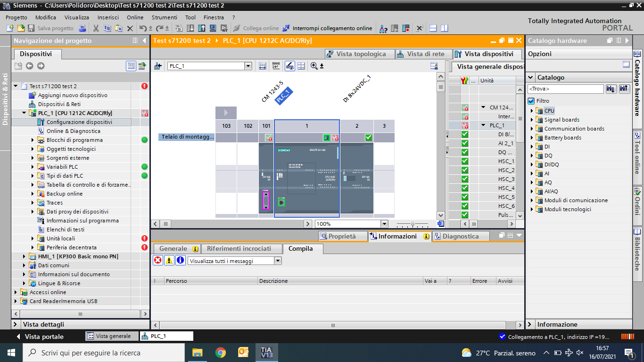Screen dimensions: 644x362
Task: Click Interrompi collegamento online button
Action: tap(328, 28)
